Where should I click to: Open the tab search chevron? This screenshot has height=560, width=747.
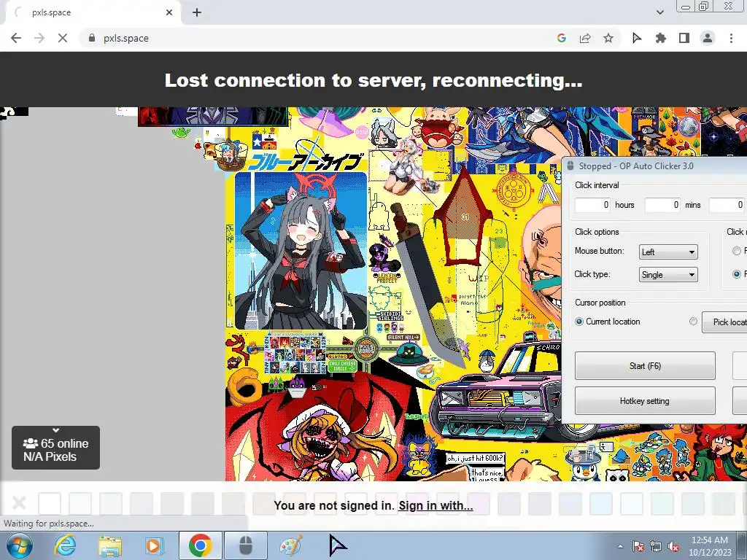659,12
